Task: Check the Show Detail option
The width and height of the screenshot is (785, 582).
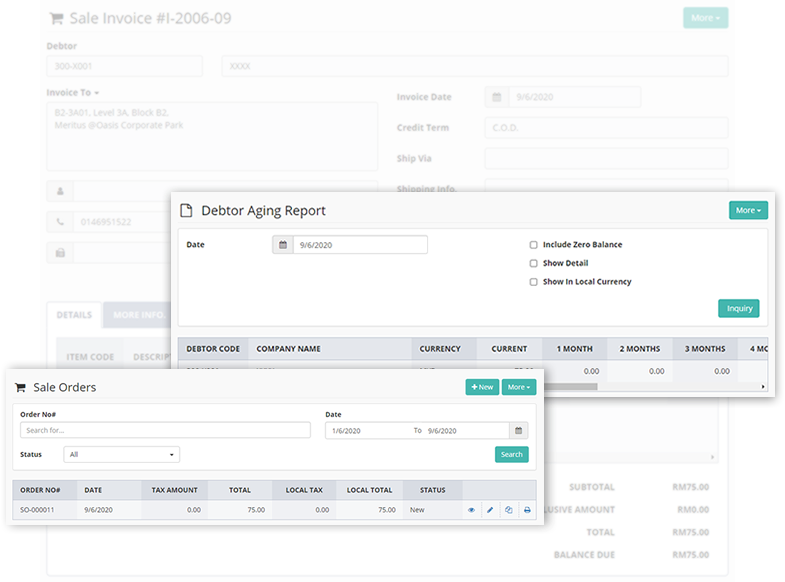Action: click(x=534, y=264)
